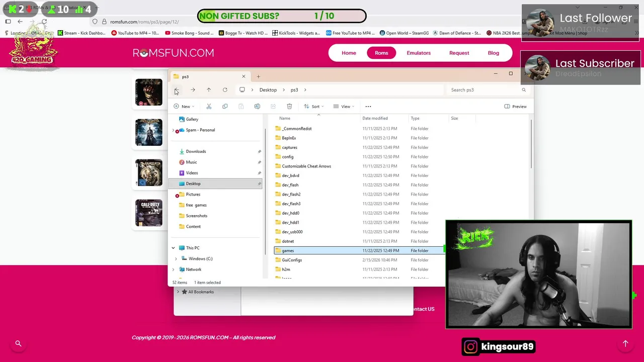The height and width of the screenshot is (362, 644).
Task: Expand the Spam - Personal node
Action: click(x=174, y=130)
